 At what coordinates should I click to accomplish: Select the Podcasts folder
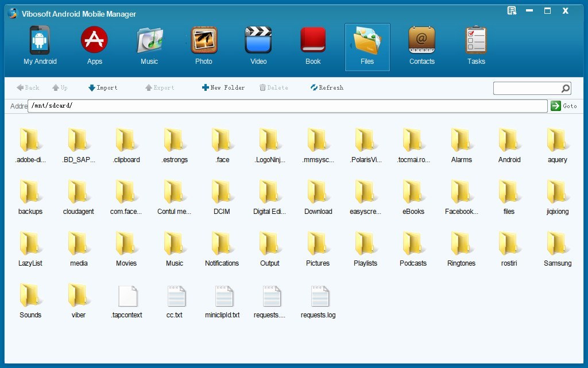tap(413, 250)
